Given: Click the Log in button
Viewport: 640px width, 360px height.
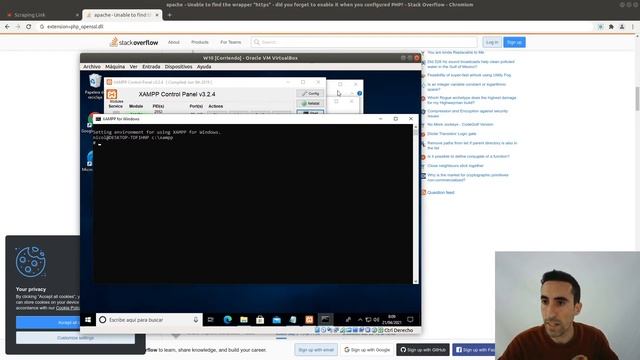Looking at the screenshot, I should pos(492,42).
